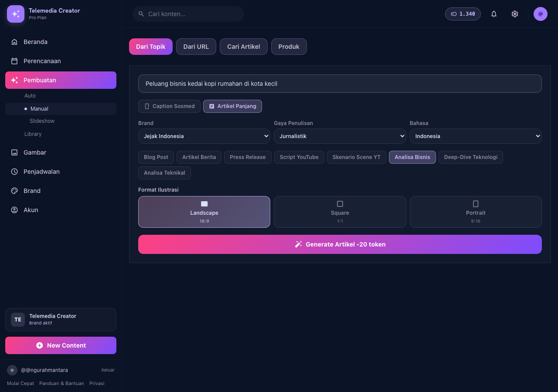Open Brand in sidebar

61,191
